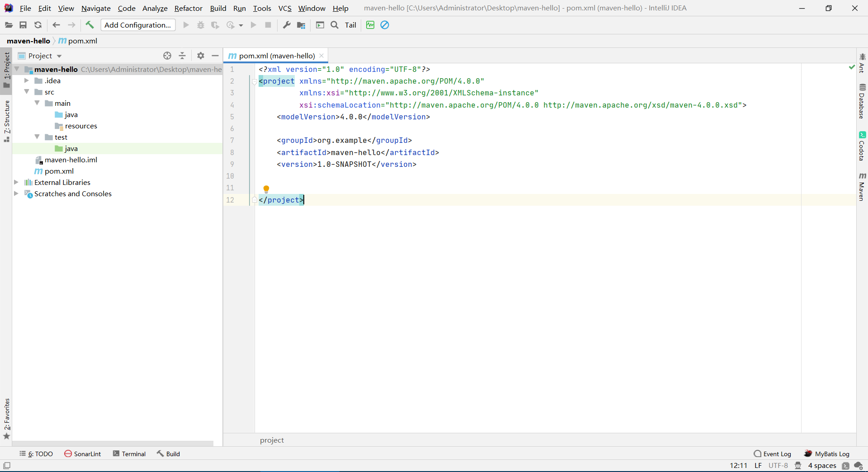This screenshot has height=472, width=868.
Task: Open the run profiler dropdown arrow
Action: (241, 25)
